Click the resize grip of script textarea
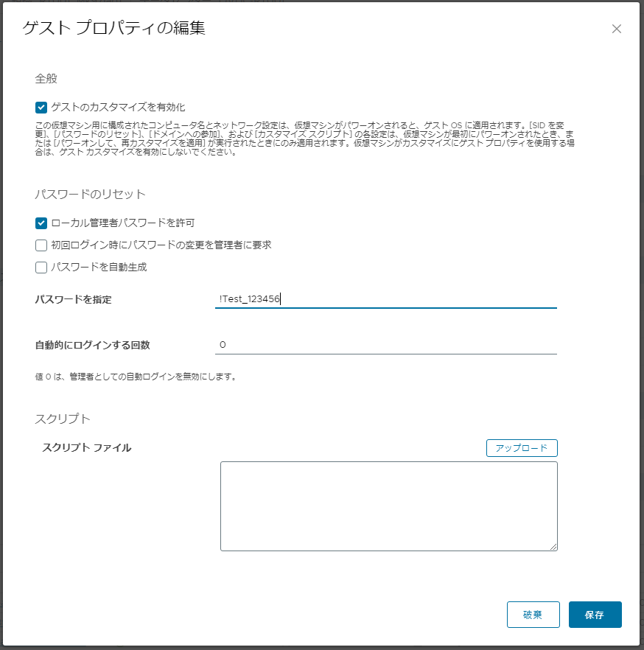The height and width of the screenshot is (650, 644). coord(553,547)
